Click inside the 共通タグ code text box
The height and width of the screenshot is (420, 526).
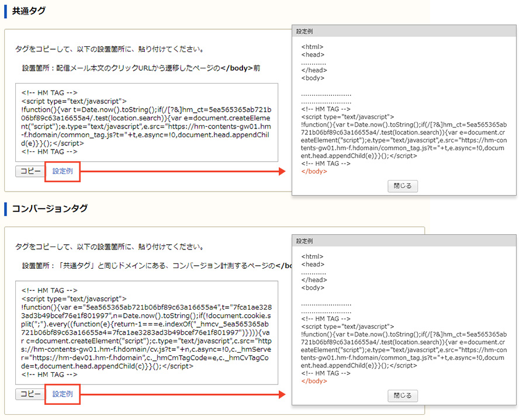147,122
